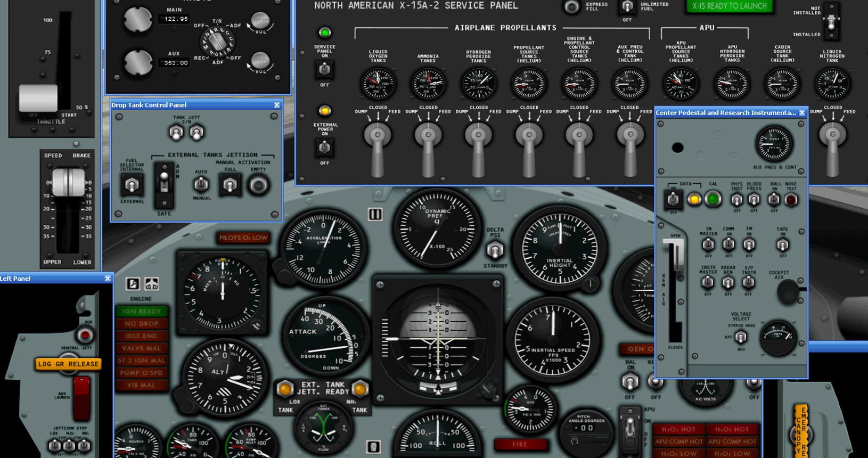The image size is (868, 458).
Task: Click the radio Aux frequency tuning knob
Action: click(x=138, y=63)
